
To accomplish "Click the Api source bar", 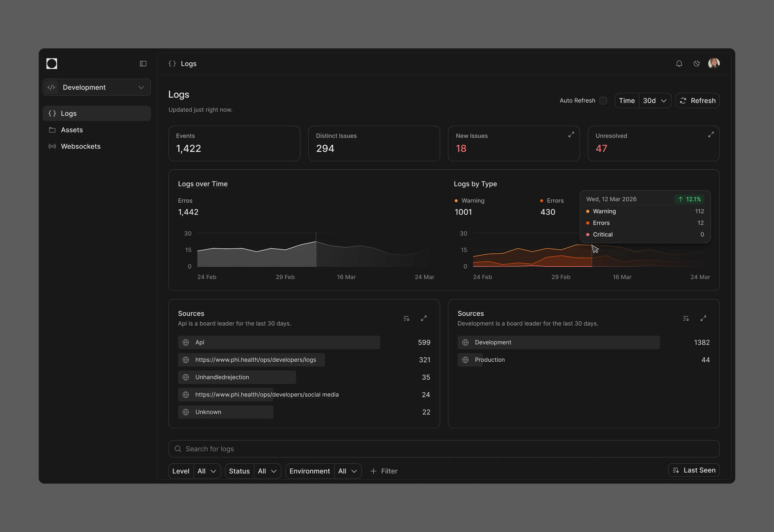I will 279,342.
